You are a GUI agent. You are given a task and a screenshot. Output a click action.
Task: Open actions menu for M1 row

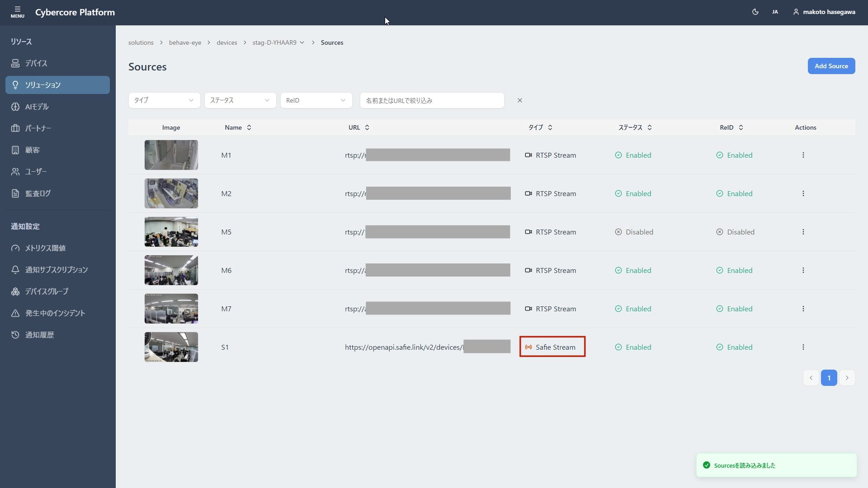pos(803,155)
